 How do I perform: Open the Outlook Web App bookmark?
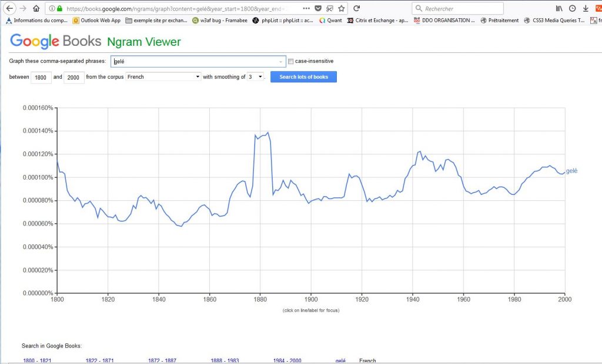click(x=96, y=21)
